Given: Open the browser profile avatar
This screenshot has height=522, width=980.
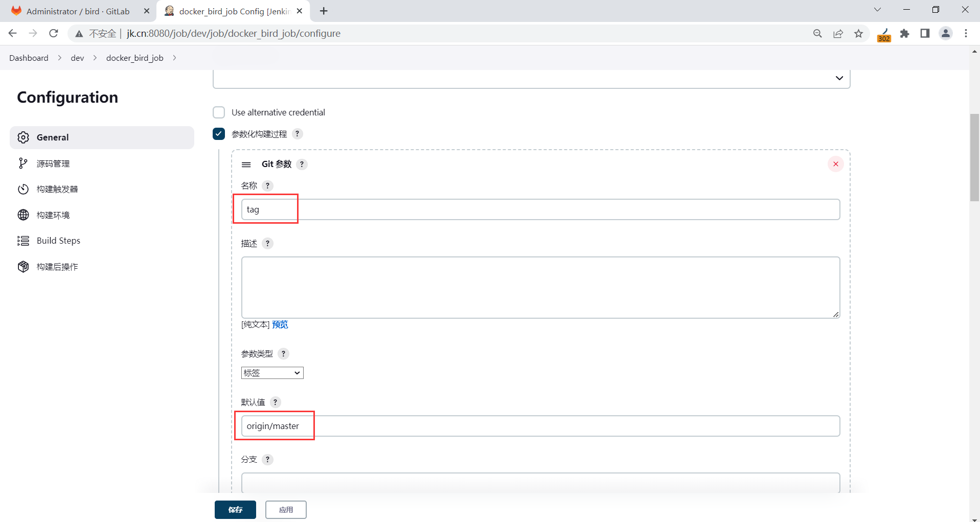Looking at the screenshot, I should pos(946,34).
